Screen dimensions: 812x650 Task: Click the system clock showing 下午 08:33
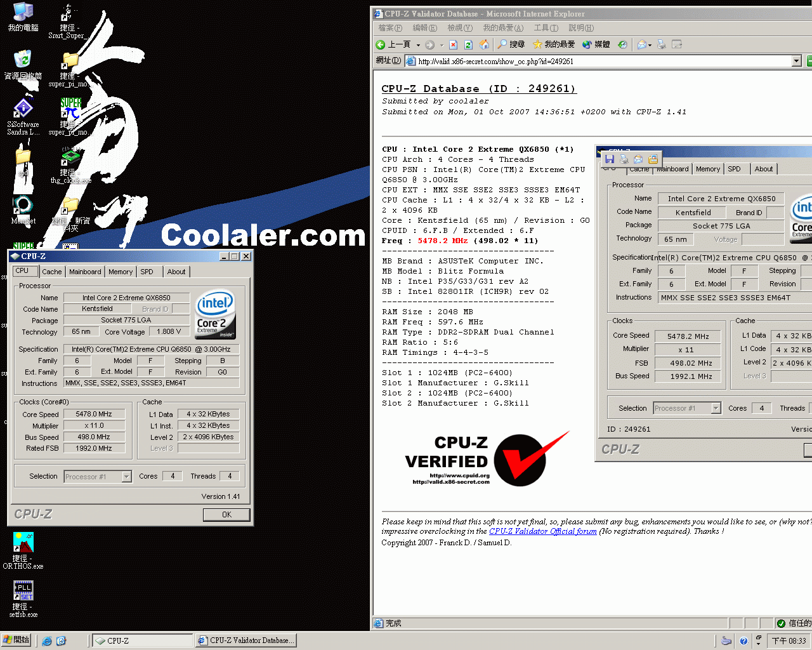(x=789, y=641)
